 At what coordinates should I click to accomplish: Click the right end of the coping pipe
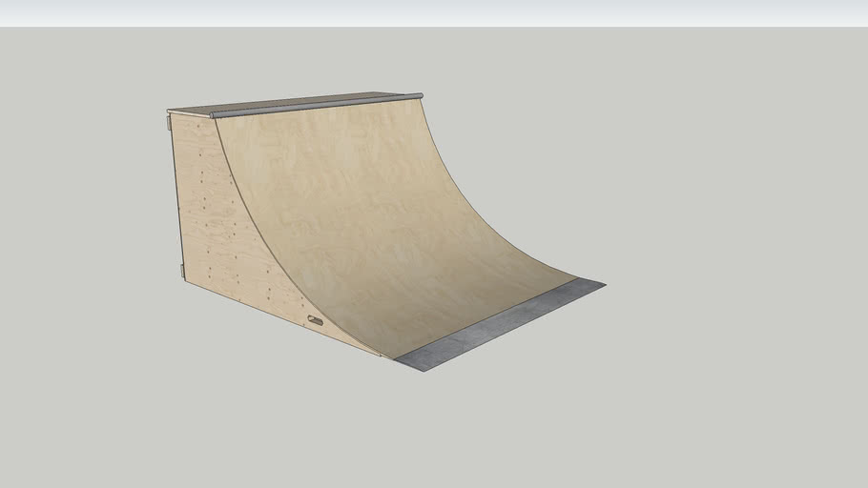tap(419, 95)
